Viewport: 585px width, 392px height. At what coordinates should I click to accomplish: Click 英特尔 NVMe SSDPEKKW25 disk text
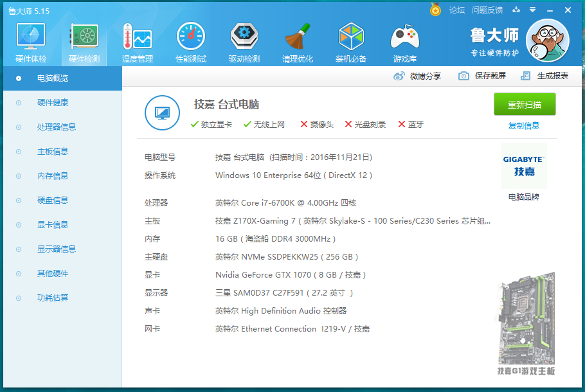(287, 256)
